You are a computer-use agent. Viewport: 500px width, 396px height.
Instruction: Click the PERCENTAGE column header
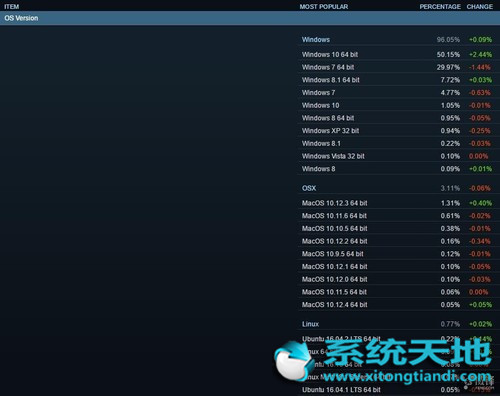(440, 7)
